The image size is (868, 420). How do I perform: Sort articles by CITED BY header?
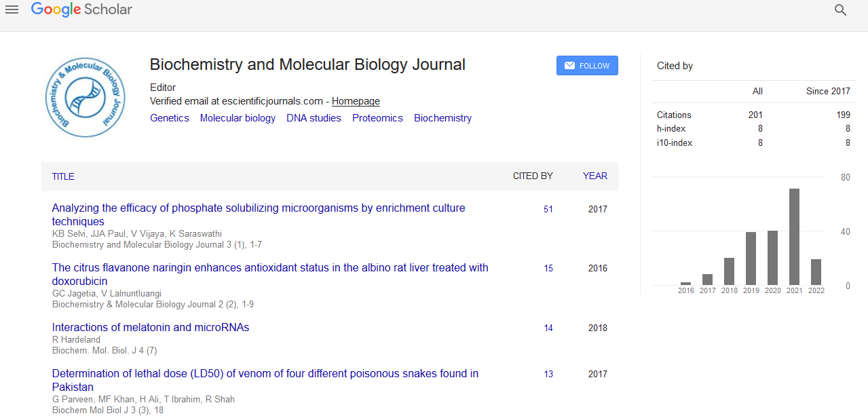[533, 176]
